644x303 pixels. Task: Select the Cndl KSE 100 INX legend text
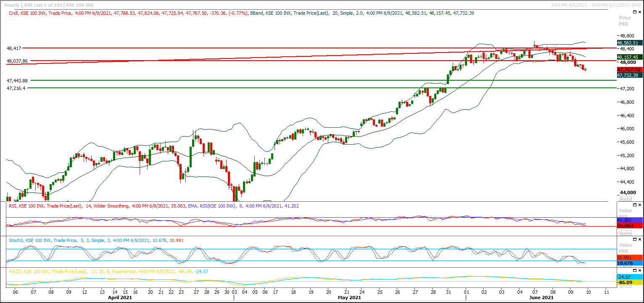coord(129,13)
